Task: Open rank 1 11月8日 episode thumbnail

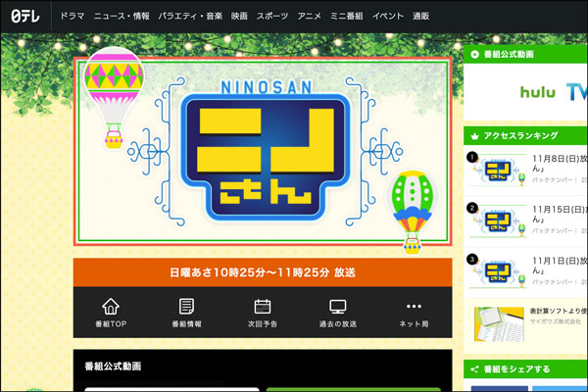Action: pyautogui.click(x=503, y=170)
